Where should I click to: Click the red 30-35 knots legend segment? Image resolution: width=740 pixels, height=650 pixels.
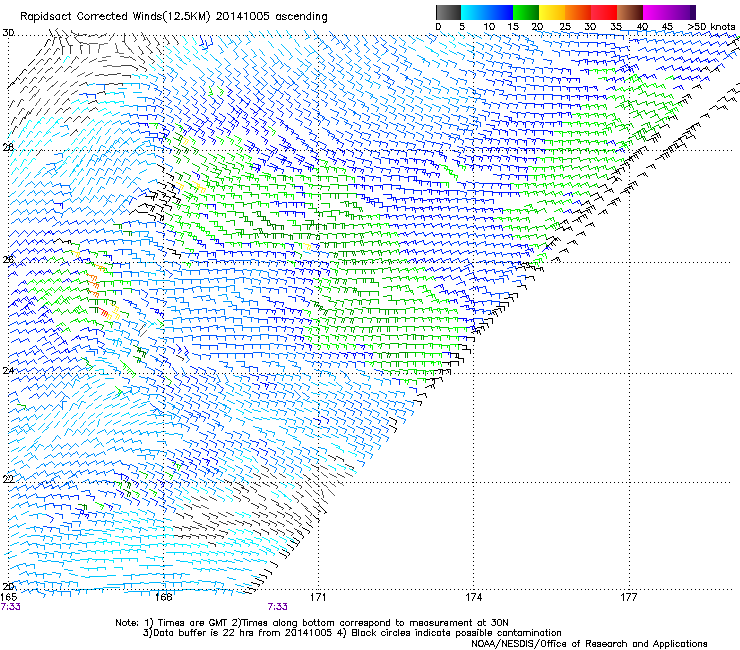tap(604, 12)
